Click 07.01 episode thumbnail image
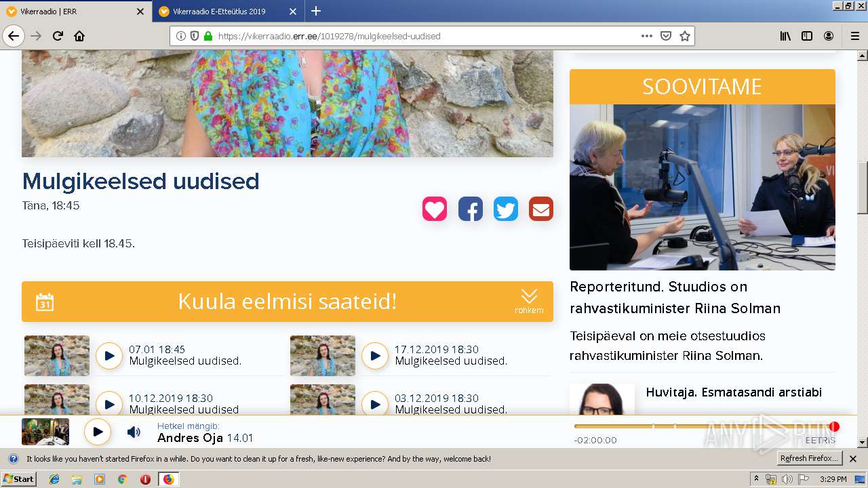Viewport: 868px width, 488px height. (57, 356)
